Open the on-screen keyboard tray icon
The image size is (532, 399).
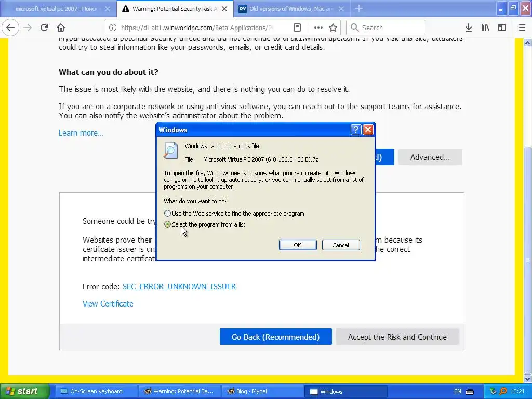(470, 392)
